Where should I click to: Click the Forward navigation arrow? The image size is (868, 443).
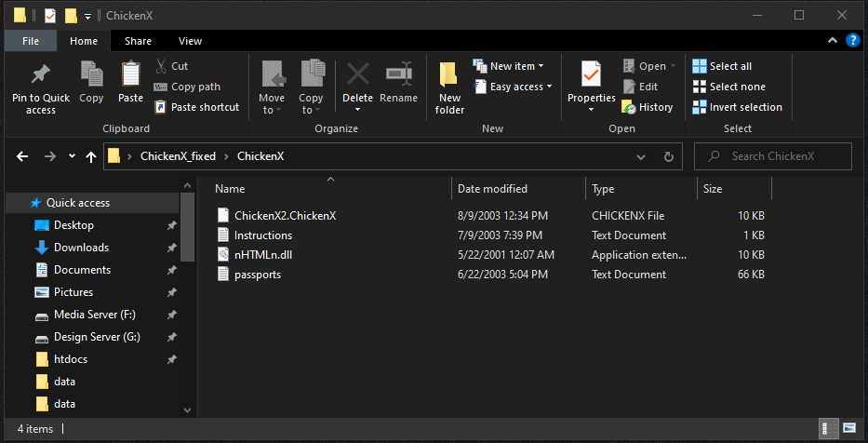50,156
